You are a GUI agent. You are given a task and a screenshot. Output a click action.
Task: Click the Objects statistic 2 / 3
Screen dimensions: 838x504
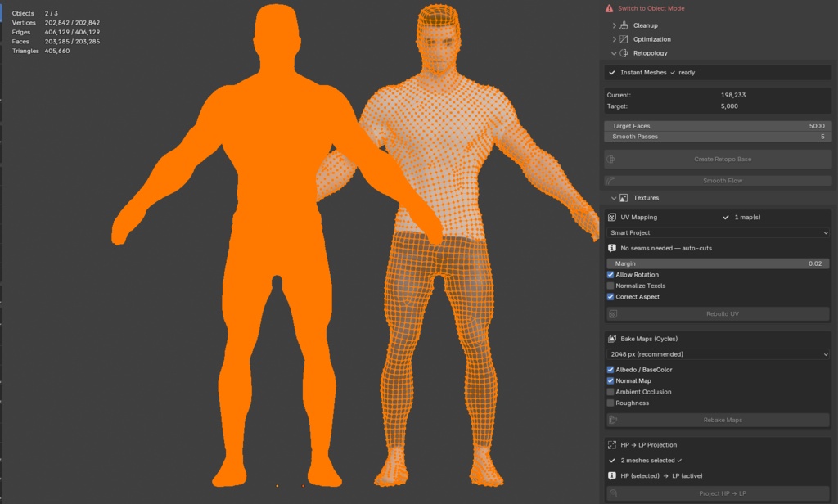[x=52, y=13]
